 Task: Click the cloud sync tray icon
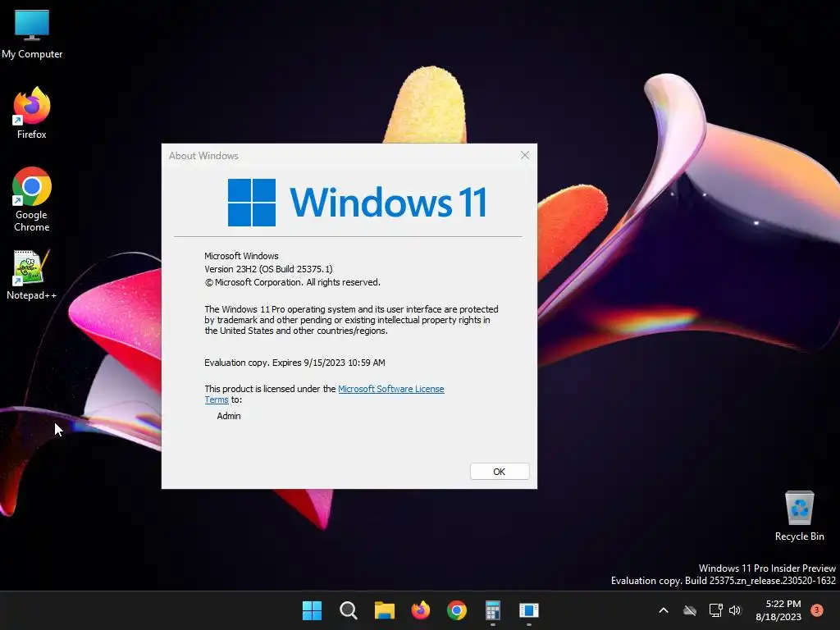click(690, 610)
